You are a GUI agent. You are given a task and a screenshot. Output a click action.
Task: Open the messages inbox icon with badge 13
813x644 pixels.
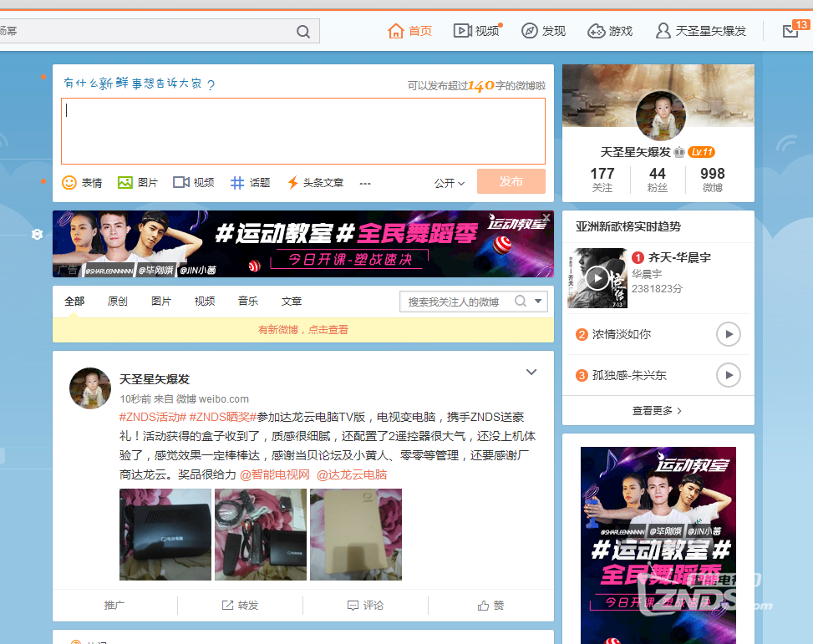792,31
